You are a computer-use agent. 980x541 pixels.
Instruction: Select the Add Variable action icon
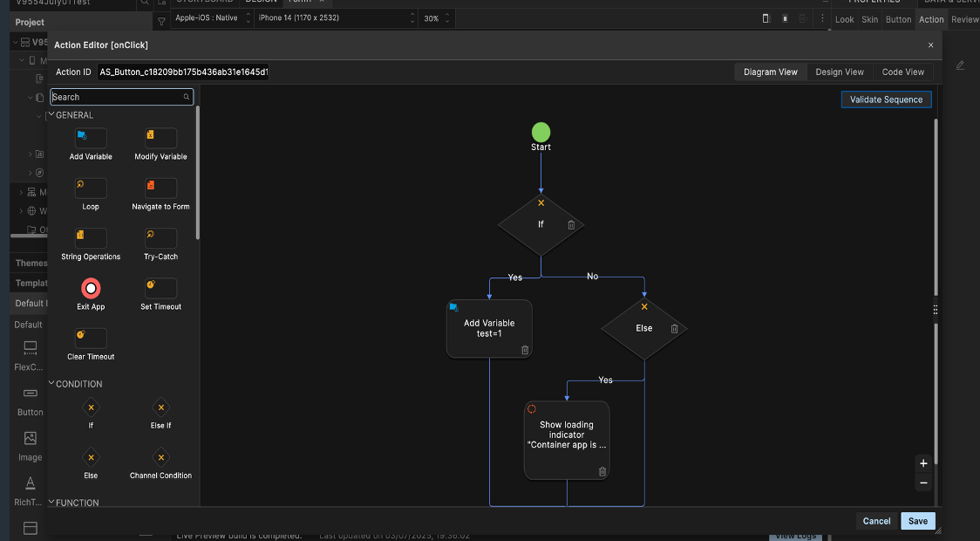pos(91,138)
